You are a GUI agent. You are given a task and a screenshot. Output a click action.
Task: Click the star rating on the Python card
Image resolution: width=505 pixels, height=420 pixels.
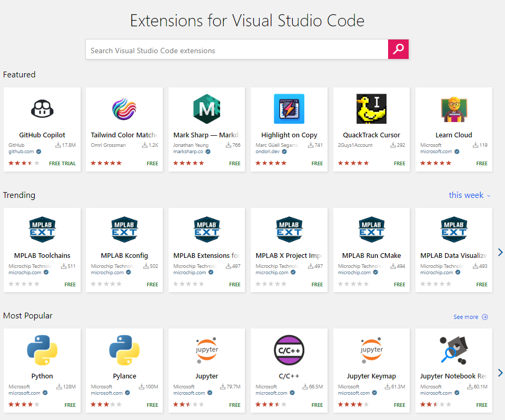pos(24,405)
